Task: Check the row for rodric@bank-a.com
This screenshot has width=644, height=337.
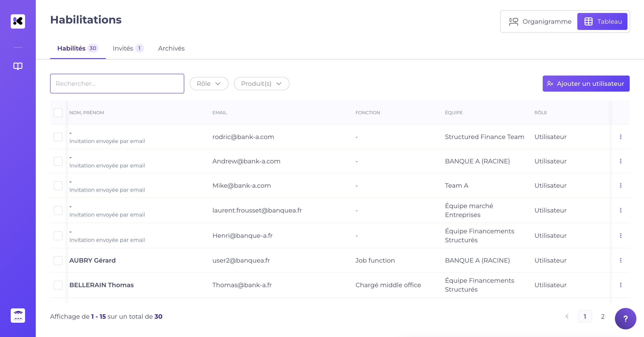Action: click(x=58, y=137)
